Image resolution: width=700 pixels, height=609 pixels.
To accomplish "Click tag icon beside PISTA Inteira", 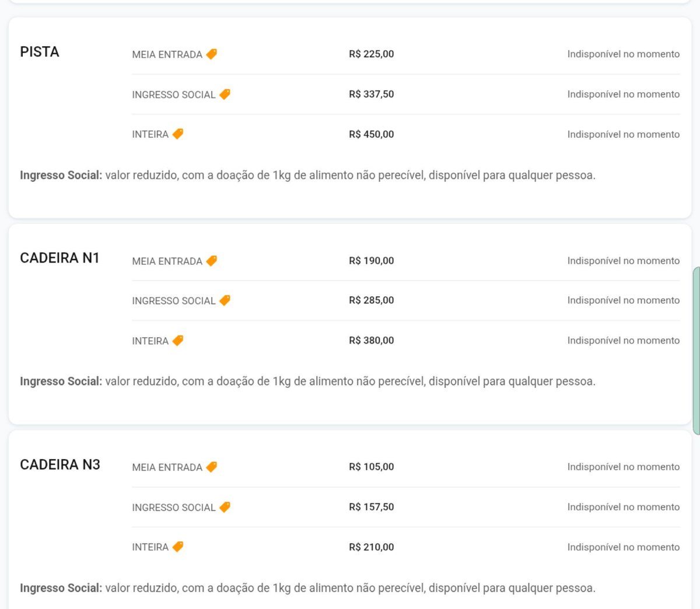I will 178,134.
